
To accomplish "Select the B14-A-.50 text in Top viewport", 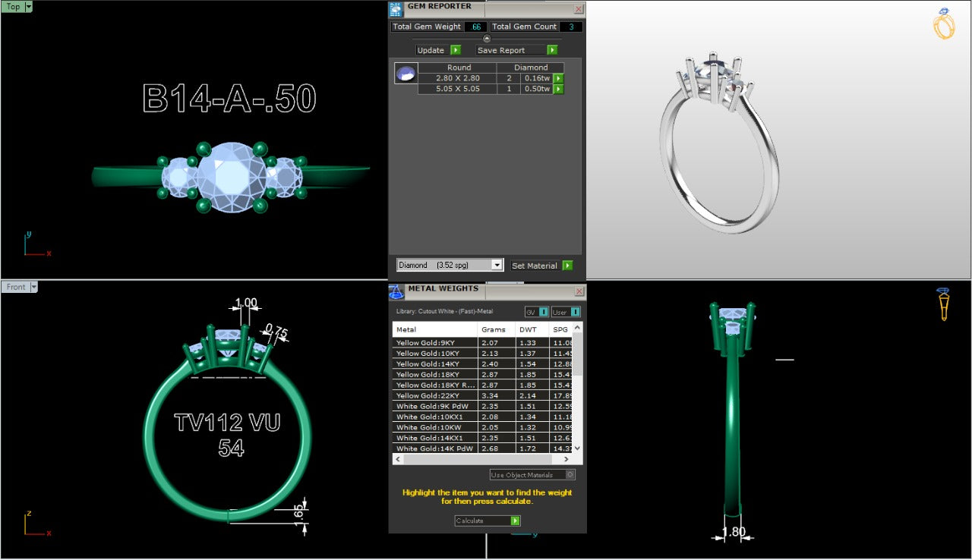I will click(x=229, y=99).
